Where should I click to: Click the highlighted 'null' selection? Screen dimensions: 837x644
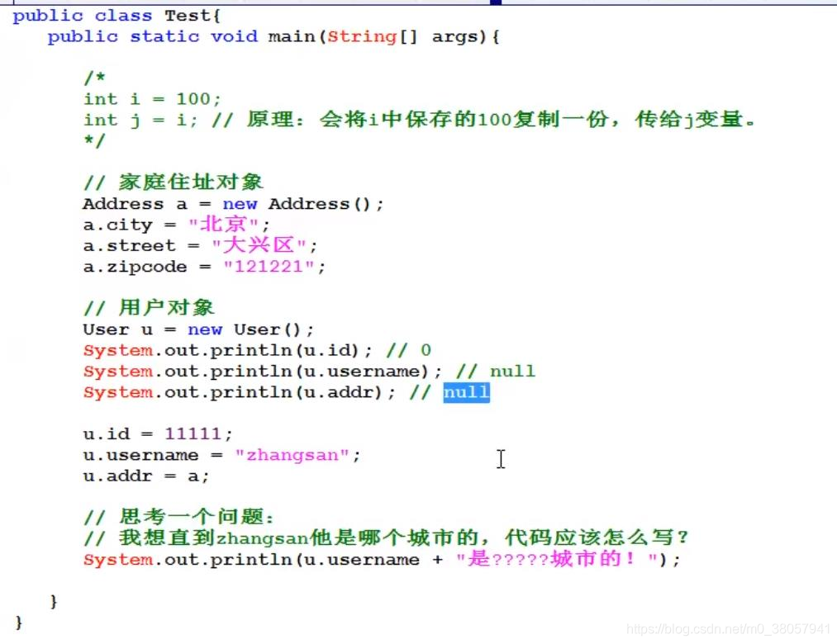[x=466, y=392]
